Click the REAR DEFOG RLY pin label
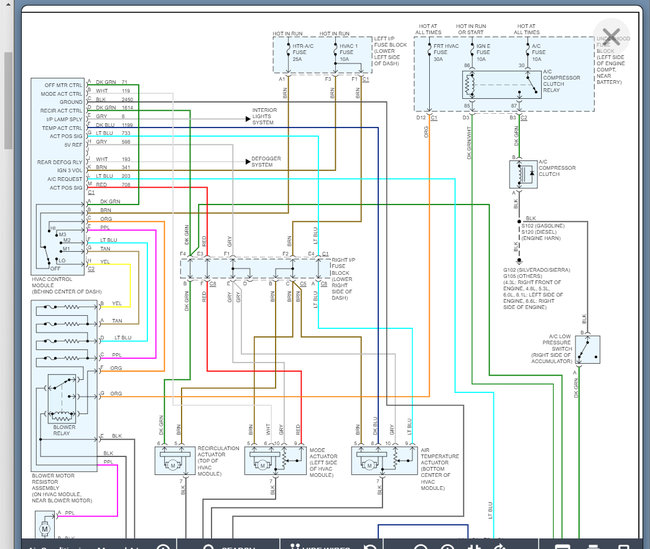Image resolution: width=650 pixels, height=549 pixels. tap(60, 162)
